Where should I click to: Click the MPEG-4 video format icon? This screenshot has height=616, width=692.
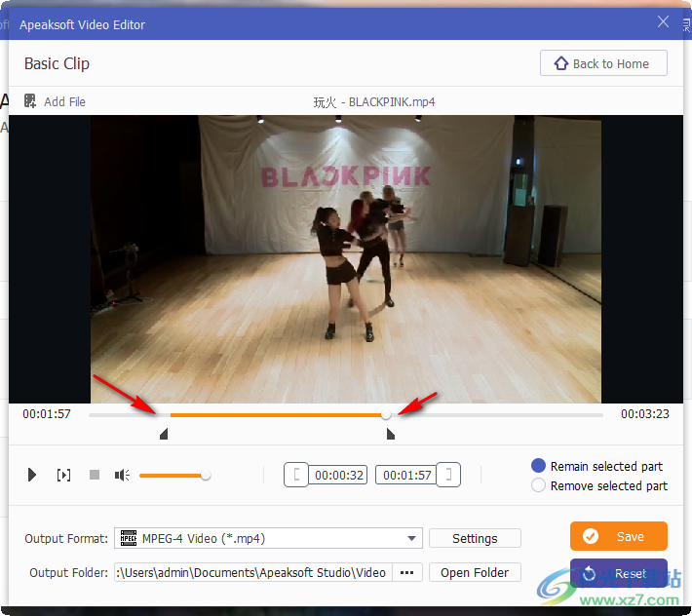point(129,538)
